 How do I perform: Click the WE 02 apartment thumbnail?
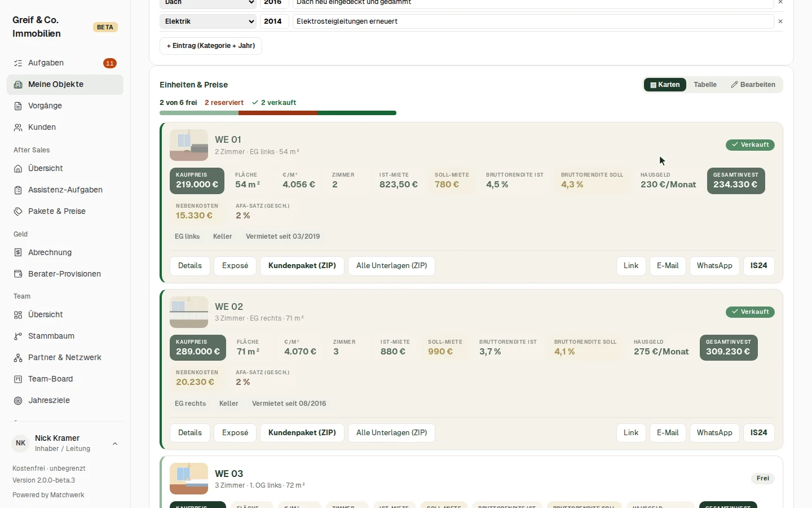coord(189,312)
